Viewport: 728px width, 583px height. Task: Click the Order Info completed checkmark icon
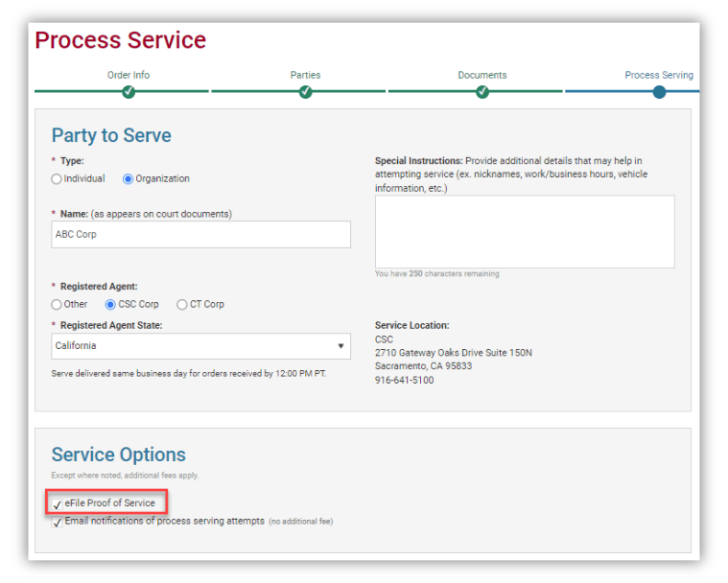pyautogui.click(x=129, y=92)
